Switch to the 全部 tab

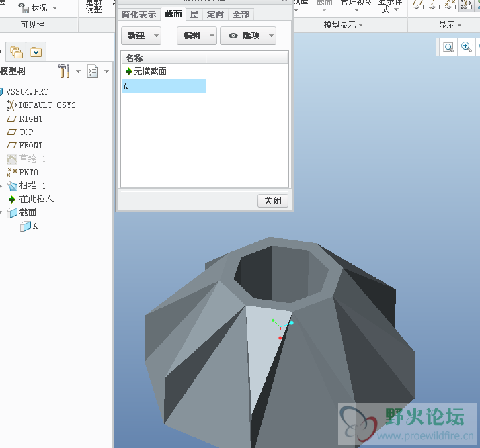(241, 14)
